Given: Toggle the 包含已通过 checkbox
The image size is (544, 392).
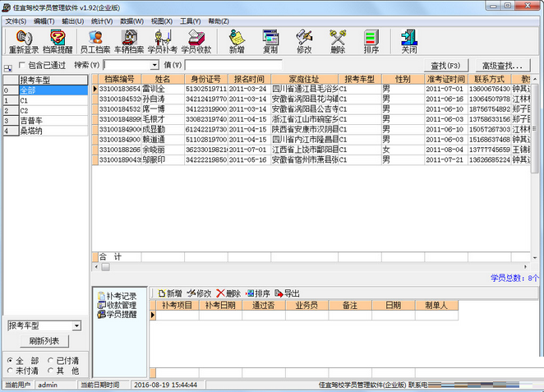Looking at the screenshot, I should 22,65.
